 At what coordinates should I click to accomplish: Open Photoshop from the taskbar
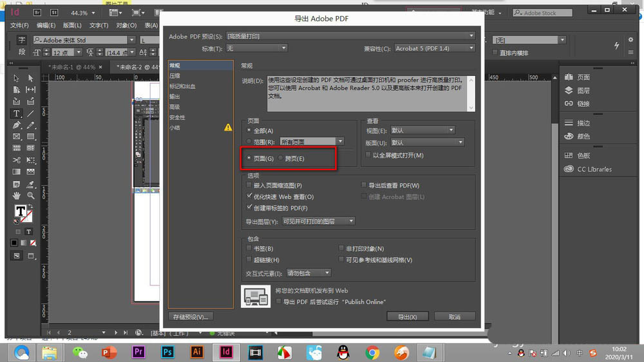click(x=167, y=352)
